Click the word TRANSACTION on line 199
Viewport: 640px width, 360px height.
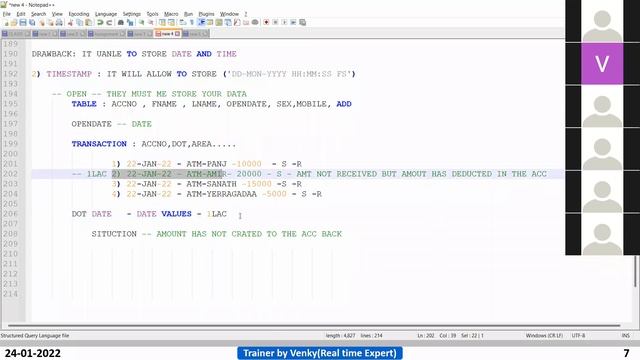99,144
